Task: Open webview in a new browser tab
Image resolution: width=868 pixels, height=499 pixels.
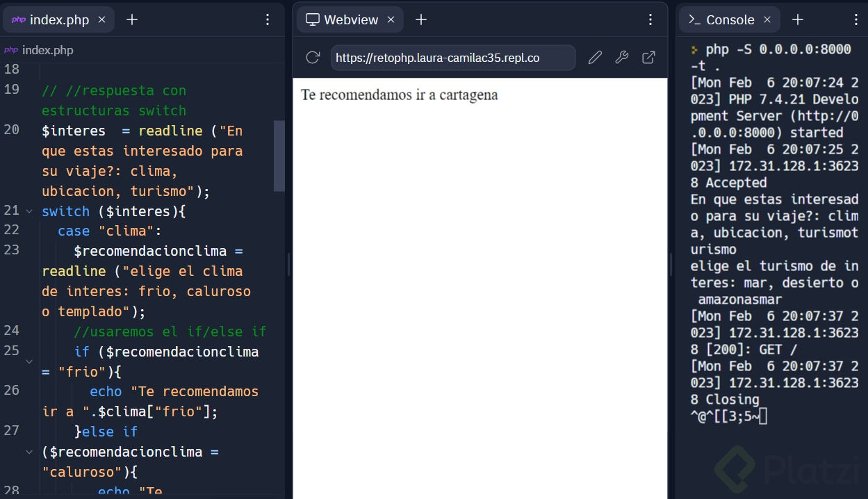Action: pyautogui.click(x=649, y=58)
